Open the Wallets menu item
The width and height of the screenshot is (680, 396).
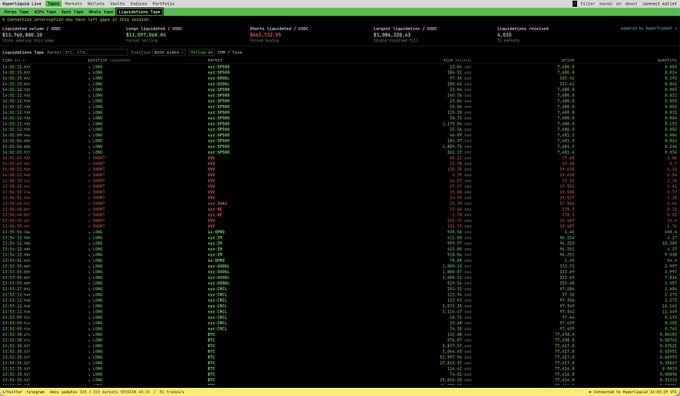tap(96, 3)
